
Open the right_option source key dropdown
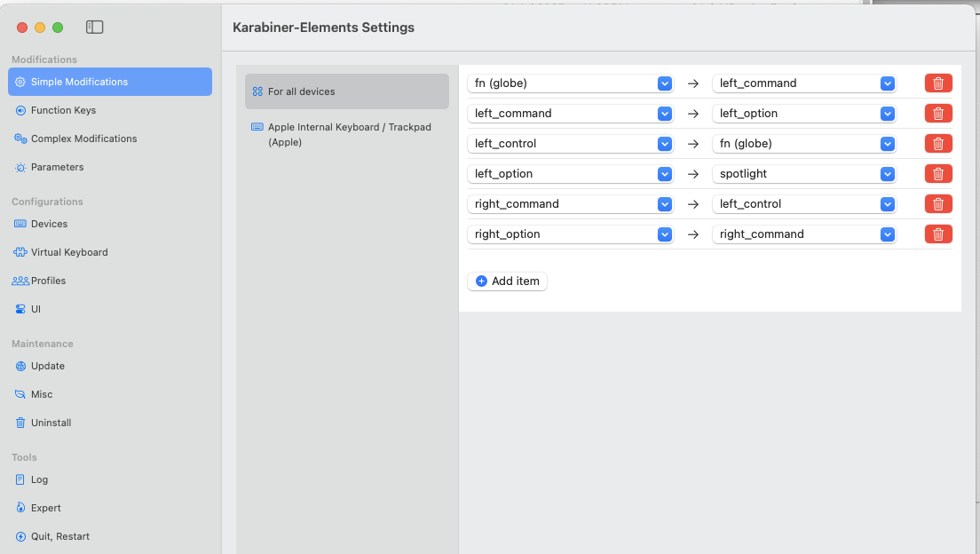click(570, 234)
